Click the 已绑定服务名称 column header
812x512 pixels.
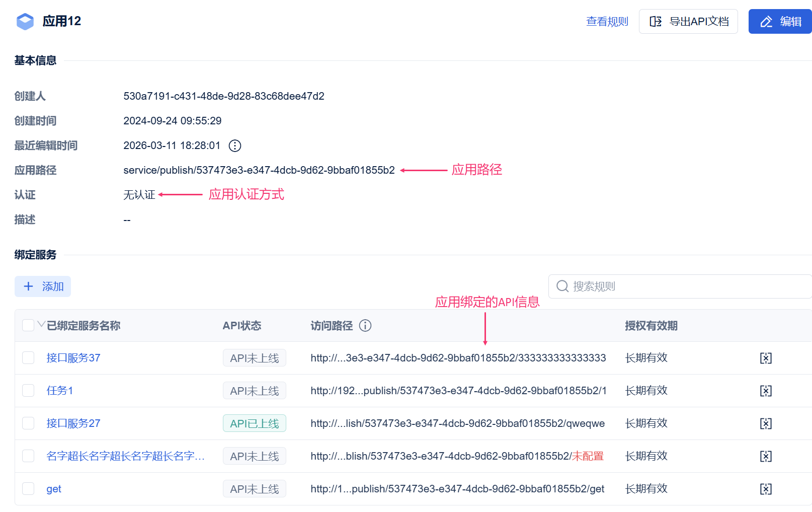pyautogui.click(x=84, y=326)
